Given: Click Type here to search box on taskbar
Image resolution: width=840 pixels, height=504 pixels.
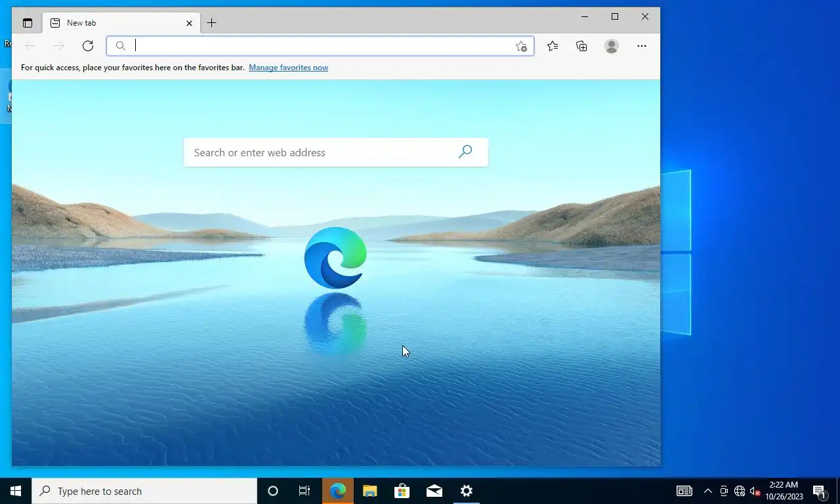Looking at the screenshot, I should pyautogui.click(x=144, y=491).
